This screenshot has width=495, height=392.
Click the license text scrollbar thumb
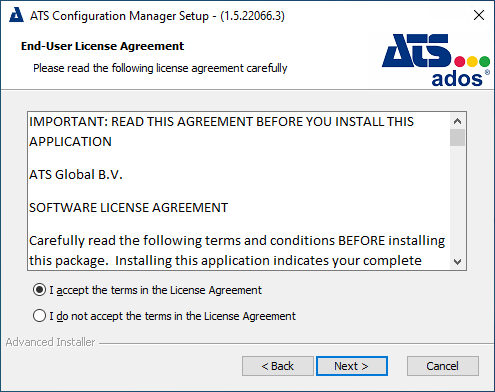[x=457, y=137]
